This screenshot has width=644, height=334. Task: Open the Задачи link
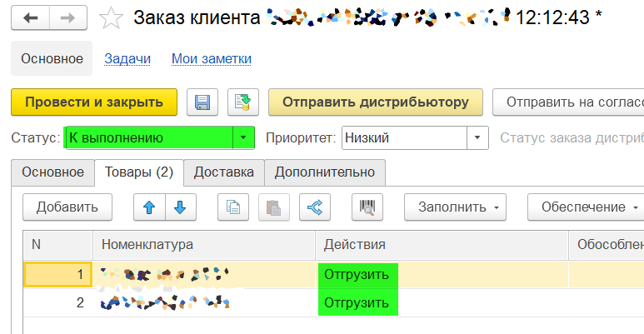pyautogui.click(x=127, y=59)
